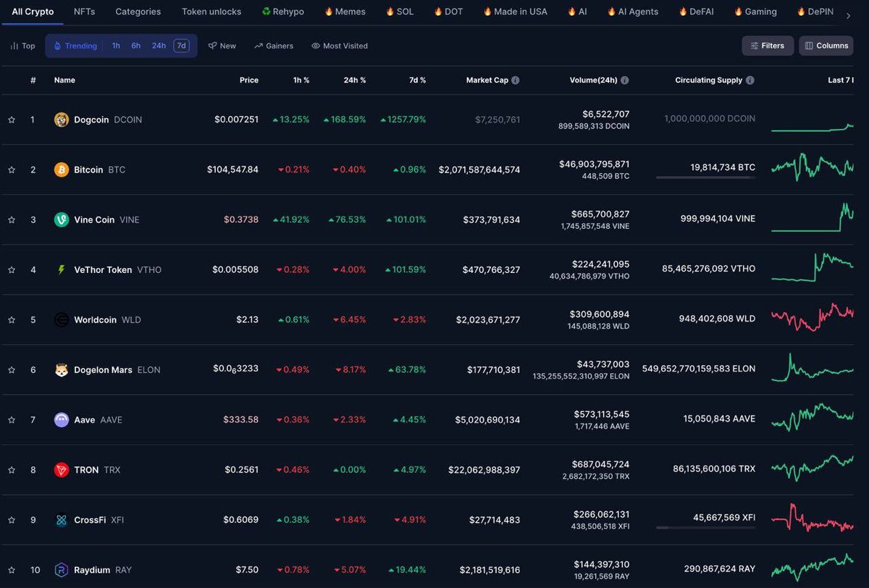869x588 pixels.
Task: Click Bitcoin circulating supply progress bar
Action: click(705, 177)
